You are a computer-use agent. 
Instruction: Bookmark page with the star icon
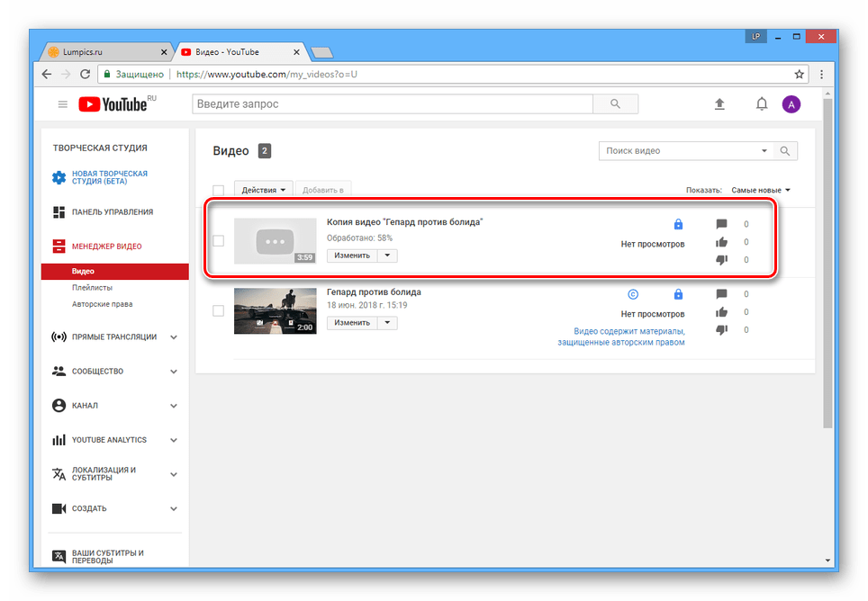pyautogui.click(x=799, y=74)
